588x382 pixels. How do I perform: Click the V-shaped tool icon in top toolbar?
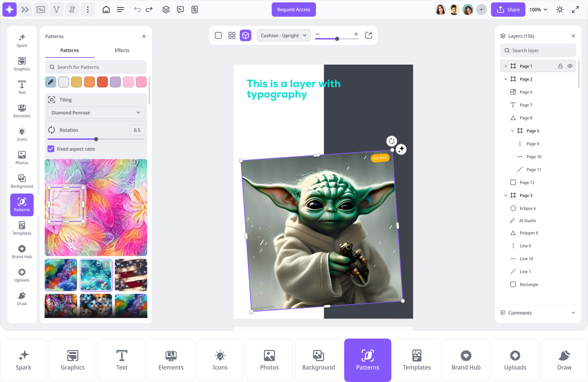click(x=56, y=9)
